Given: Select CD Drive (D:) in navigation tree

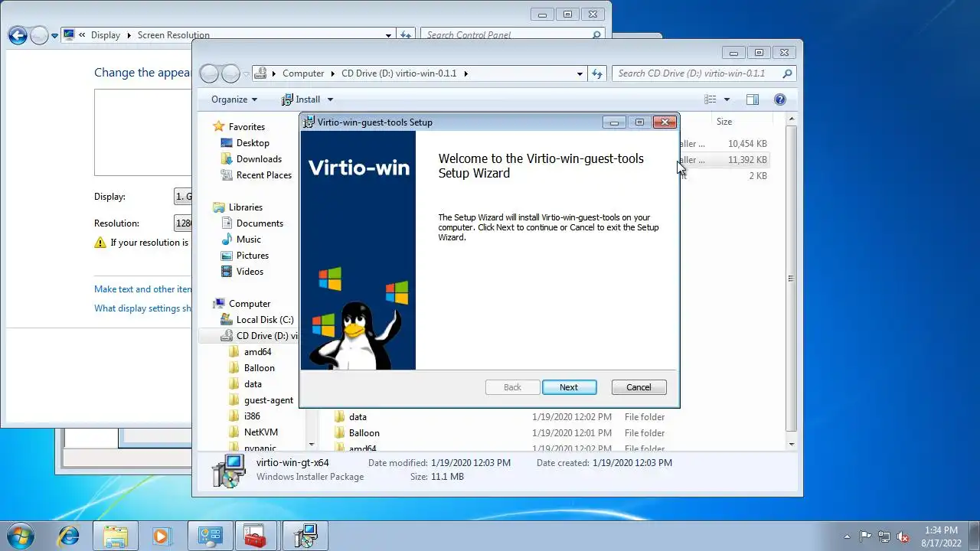Looking at the screenshot, I should click(259, 336).
